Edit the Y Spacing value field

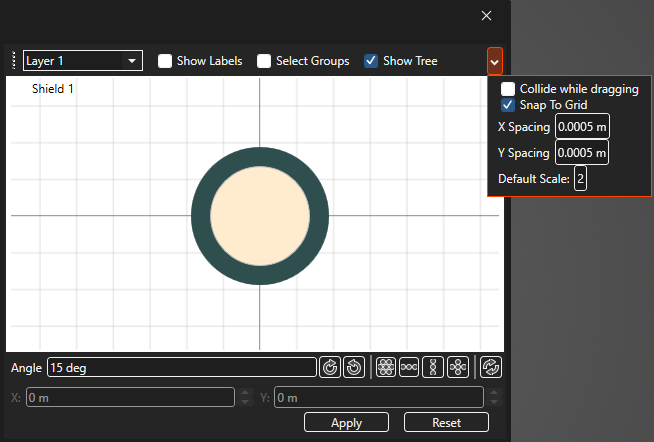[x=581, y=153]
